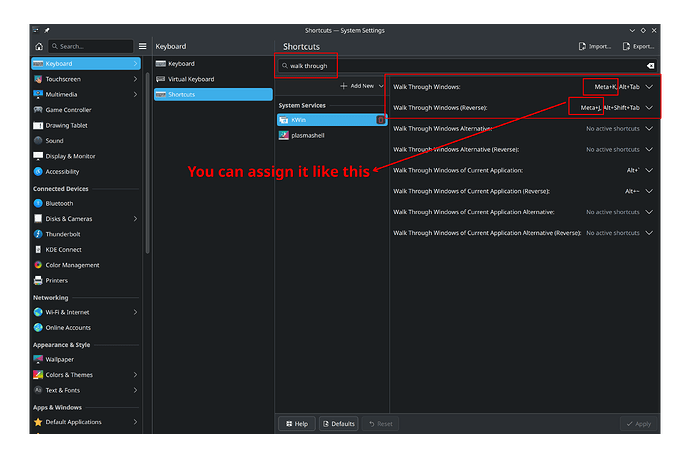Open KDE Connect settings
This screenshot has width=690, height=469.
coord(86,249)
